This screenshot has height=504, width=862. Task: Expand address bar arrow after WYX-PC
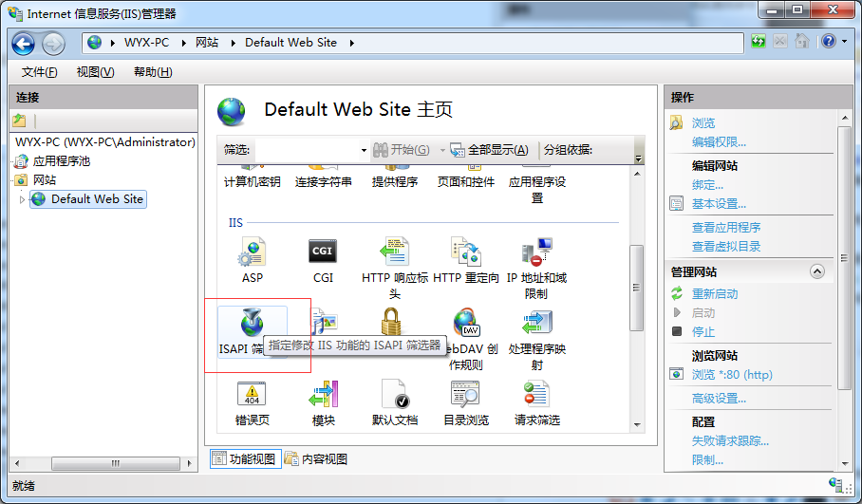pos(184,43)
